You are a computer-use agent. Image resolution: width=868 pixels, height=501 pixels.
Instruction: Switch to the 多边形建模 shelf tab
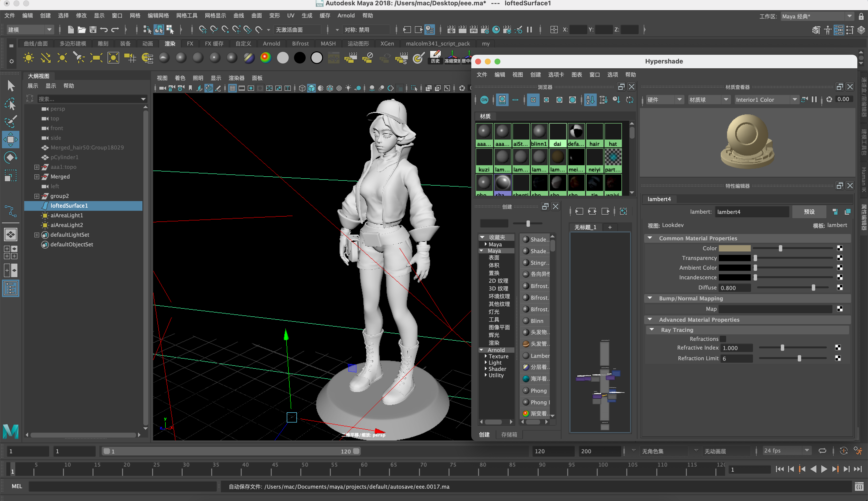pos(73,44)
